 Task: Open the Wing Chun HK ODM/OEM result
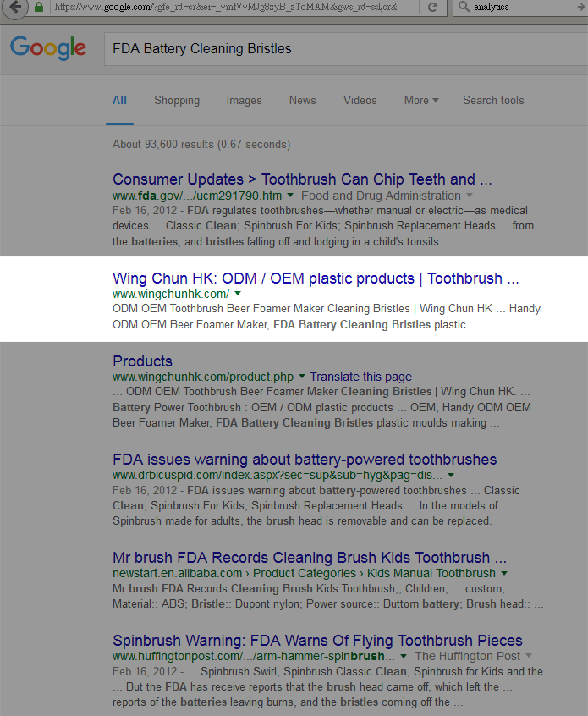click(x=316, y=278)
